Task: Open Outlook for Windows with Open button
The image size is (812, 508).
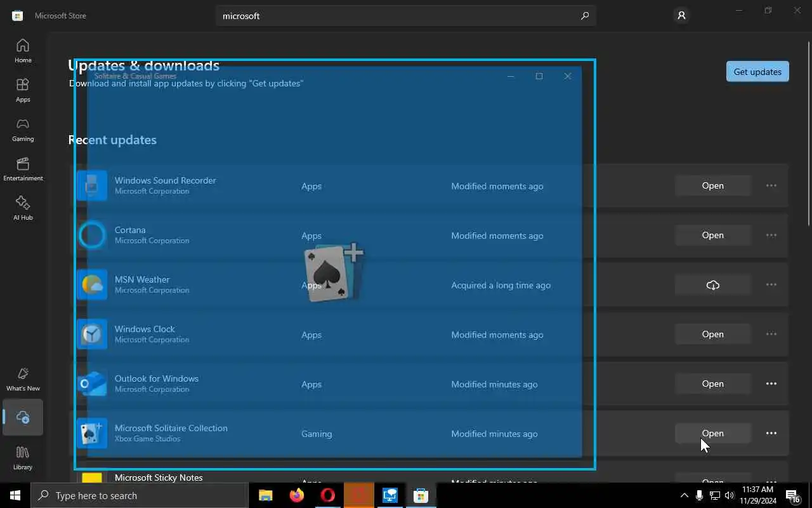Action: click(713, 384)
